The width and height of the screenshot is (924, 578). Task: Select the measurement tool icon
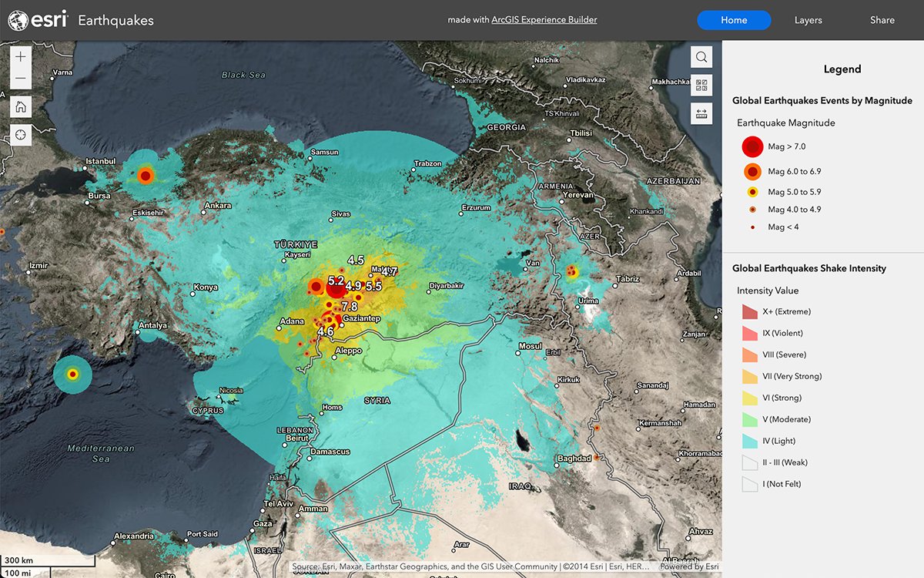pyautogui.click(x=701, y=113)
